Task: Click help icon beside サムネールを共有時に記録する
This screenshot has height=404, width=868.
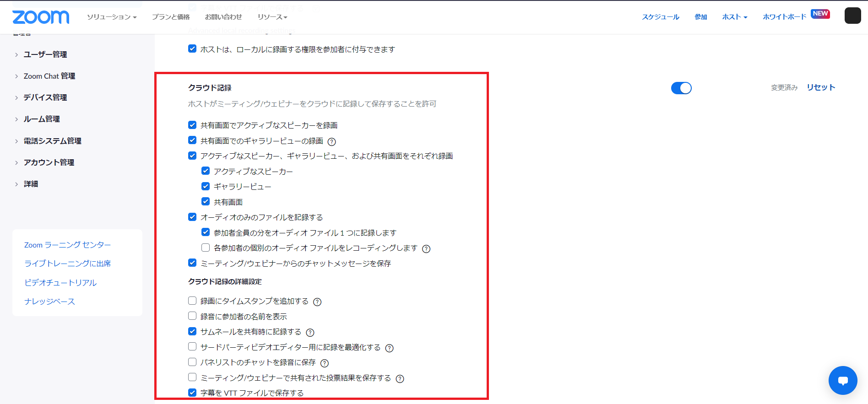Action: point(310,333)
